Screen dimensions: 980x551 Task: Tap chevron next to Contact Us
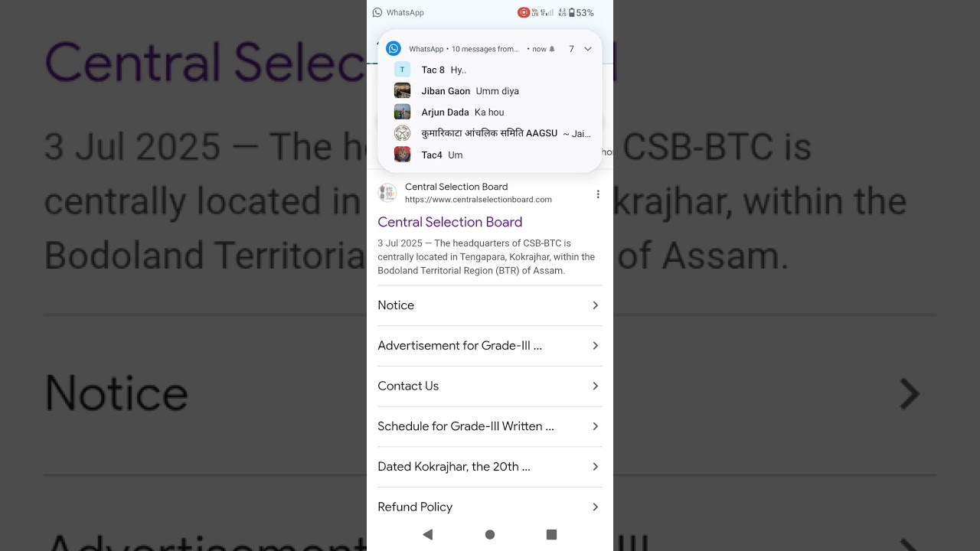(x=595, y=386)
